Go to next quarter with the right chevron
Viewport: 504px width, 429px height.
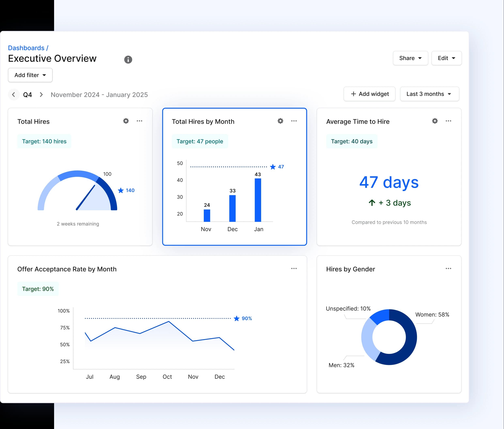[41, 95]
